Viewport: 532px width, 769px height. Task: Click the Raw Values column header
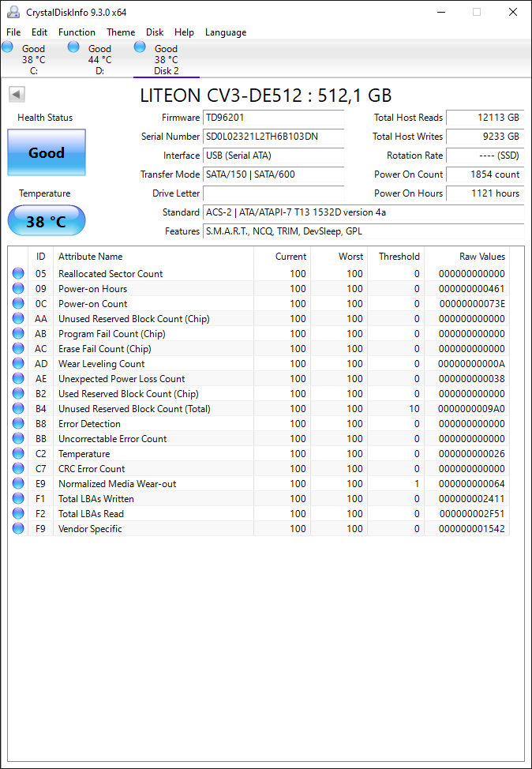pyautogui.click(x=466, y=257)
